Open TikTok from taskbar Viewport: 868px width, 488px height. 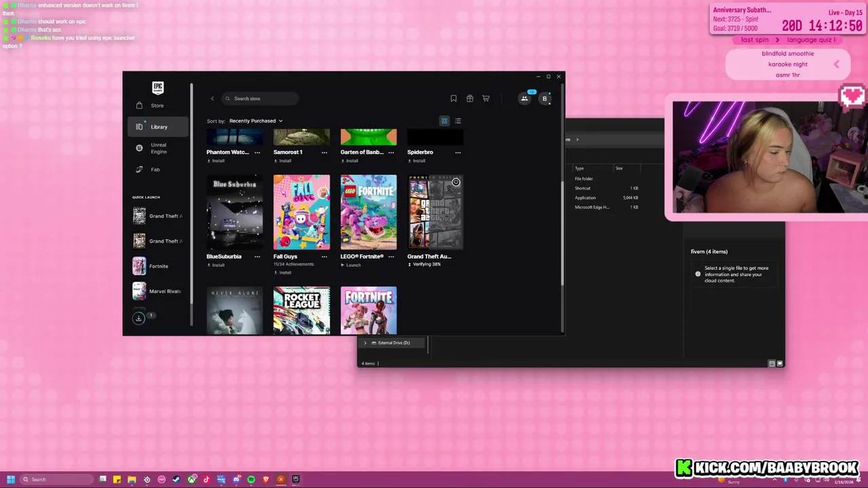click(206, 479)
